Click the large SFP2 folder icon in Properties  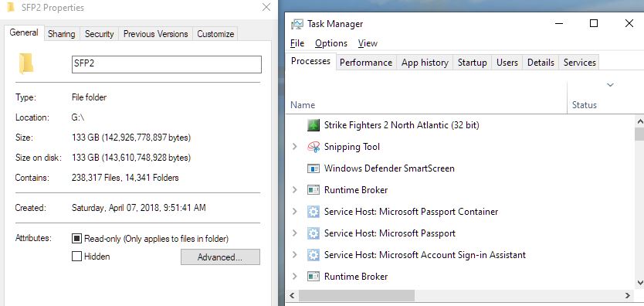26,63
